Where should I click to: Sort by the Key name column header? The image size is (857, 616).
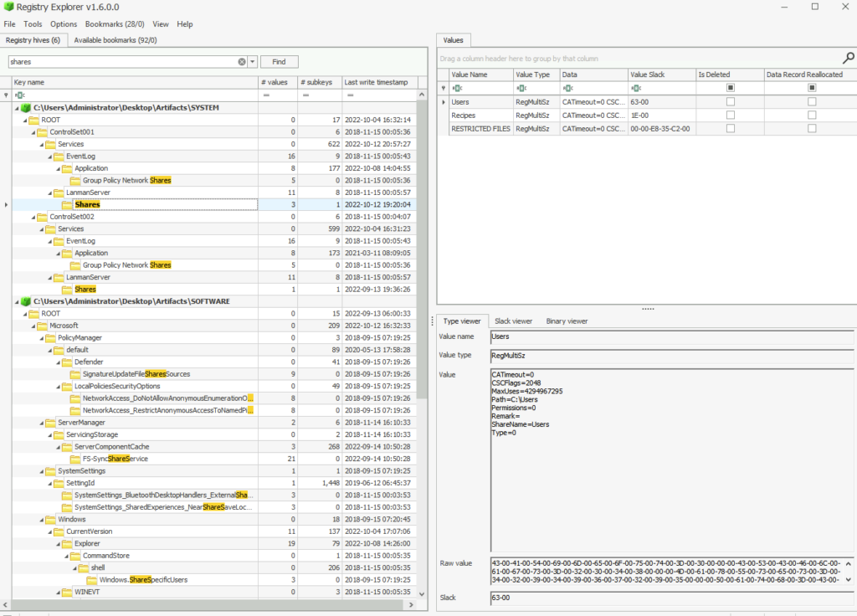[x=135, y=82]
